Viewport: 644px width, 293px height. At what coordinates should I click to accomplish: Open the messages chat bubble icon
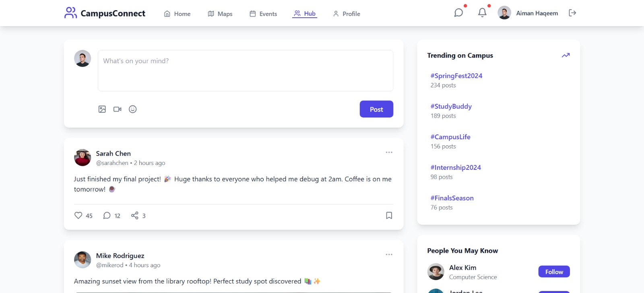tap(458, 13)
